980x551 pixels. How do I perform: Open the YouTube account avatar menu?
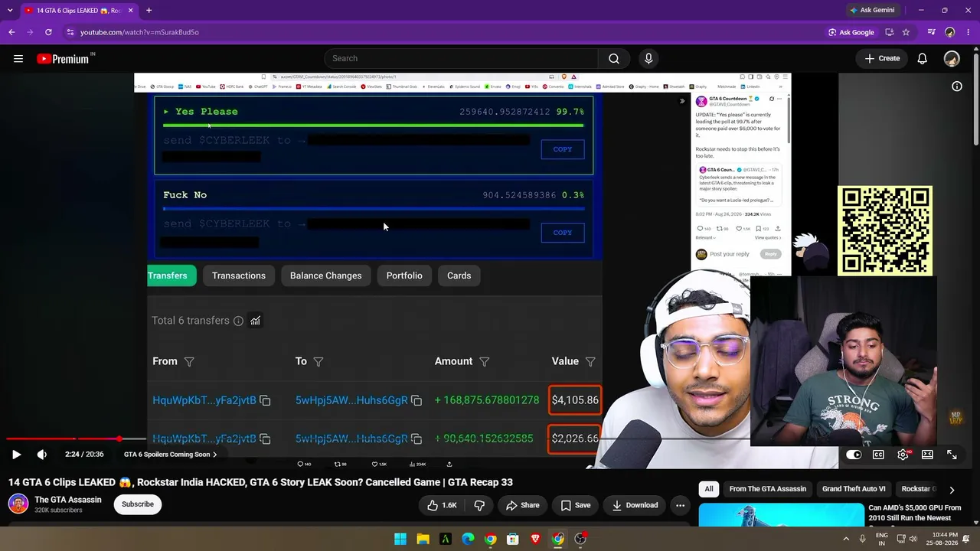952,59
